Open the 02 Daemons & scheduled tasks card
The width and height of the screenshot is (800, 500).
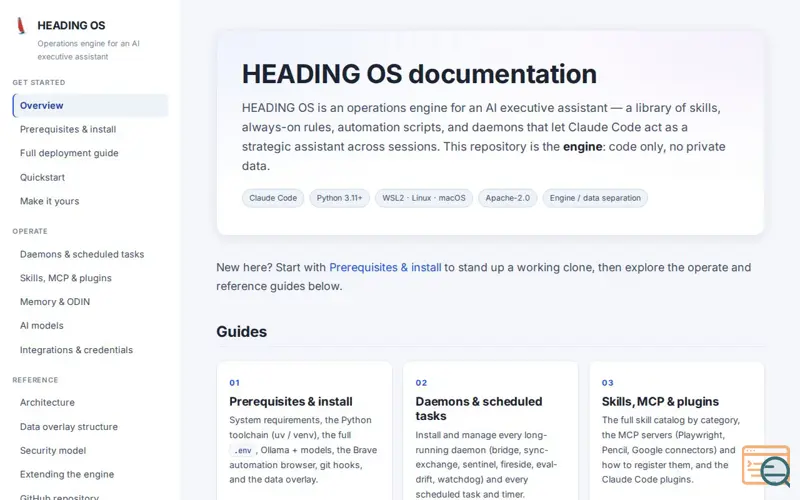[490, 431]
